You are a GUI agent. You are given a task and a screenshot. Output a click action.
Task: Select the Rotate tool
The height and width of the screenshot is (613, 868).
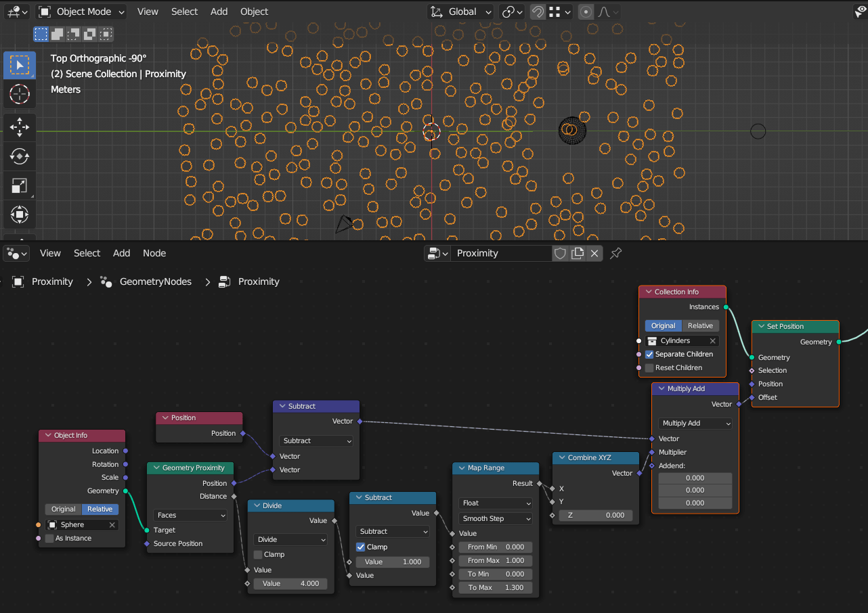(19, 156)
